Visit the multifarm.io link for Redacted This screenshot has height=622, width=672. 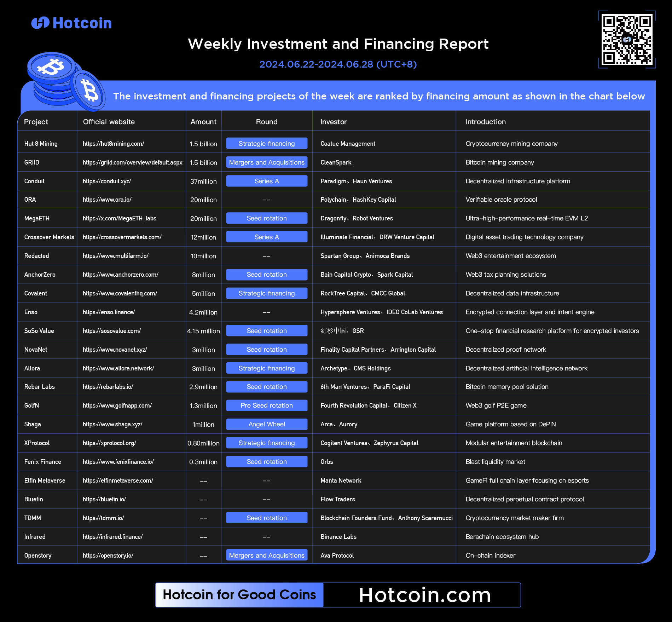click(x=116, y=256)
